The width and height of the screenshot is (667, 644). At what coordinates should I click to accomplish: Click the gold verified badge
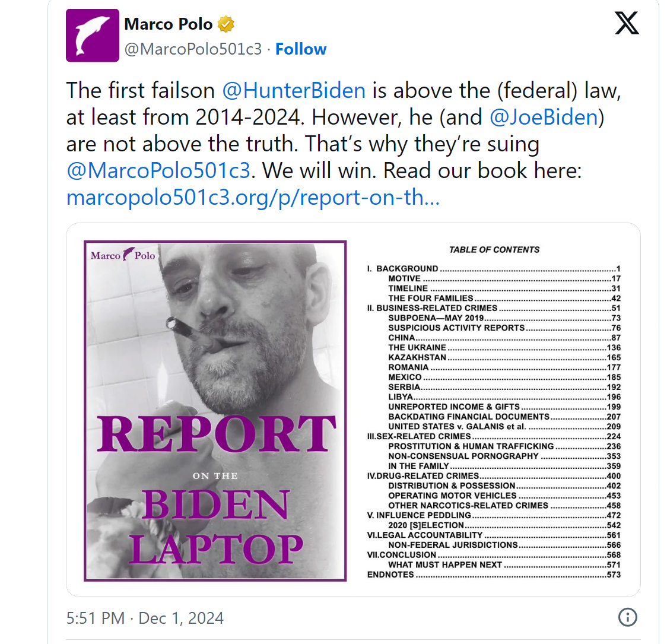(x=226, y=24)
